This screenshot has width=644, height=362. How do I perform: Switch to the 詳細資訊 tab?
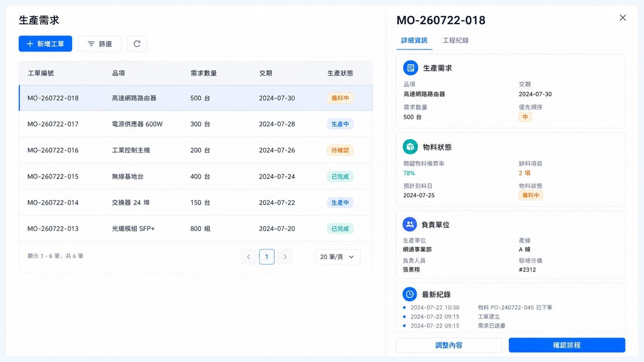click(414, 40)
